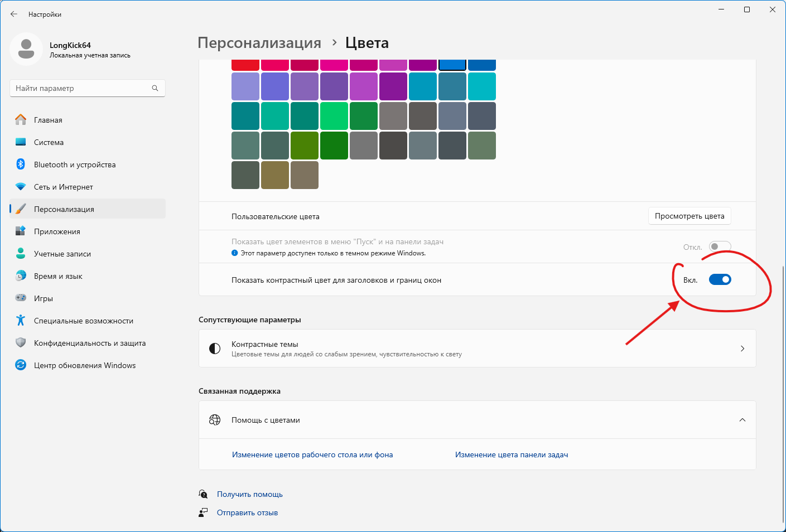This screenshot has height=532, width=786.
Task: Click the magnifier icon in the search box
Action: pyautogui.click(x=155, y=88)
